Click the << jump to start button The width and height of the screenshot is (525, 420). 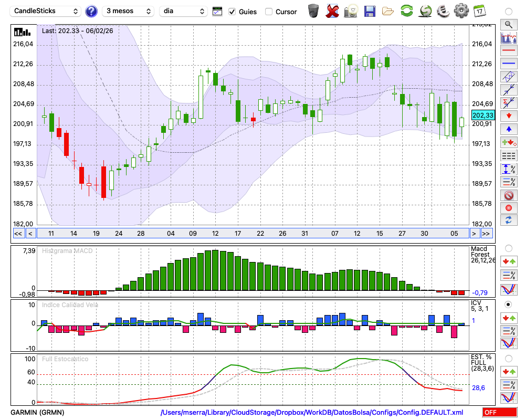(x=18, y=233)
